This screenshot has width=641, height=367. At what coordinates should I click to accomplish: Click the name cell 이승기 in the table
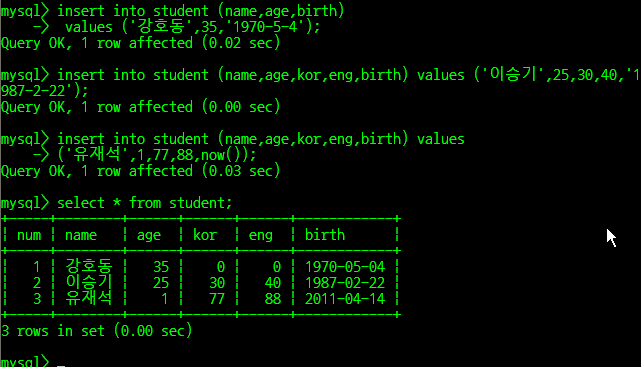[89, 282]
